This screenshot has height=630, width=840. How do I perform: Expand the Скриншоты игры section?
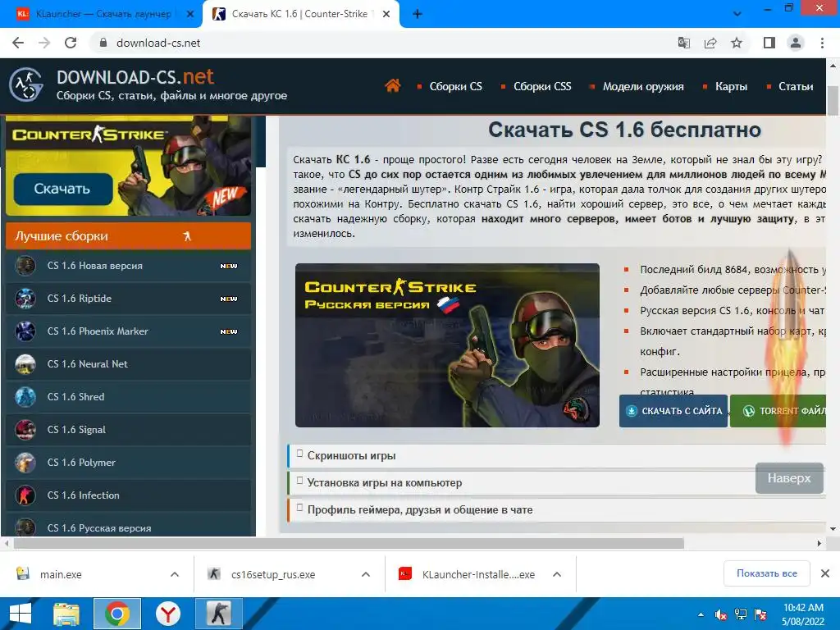click(556, 455)
